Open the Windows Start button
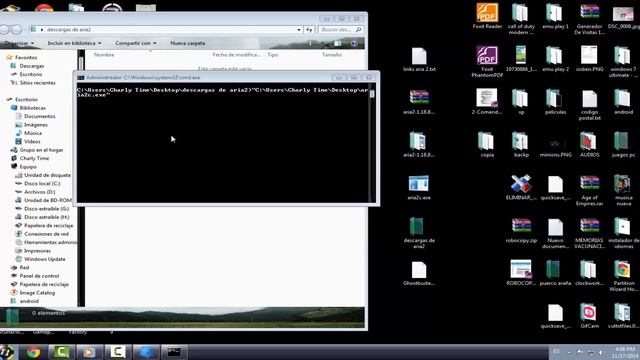The image size is (640, 360). pyautogui.click(x=7, y=352)
